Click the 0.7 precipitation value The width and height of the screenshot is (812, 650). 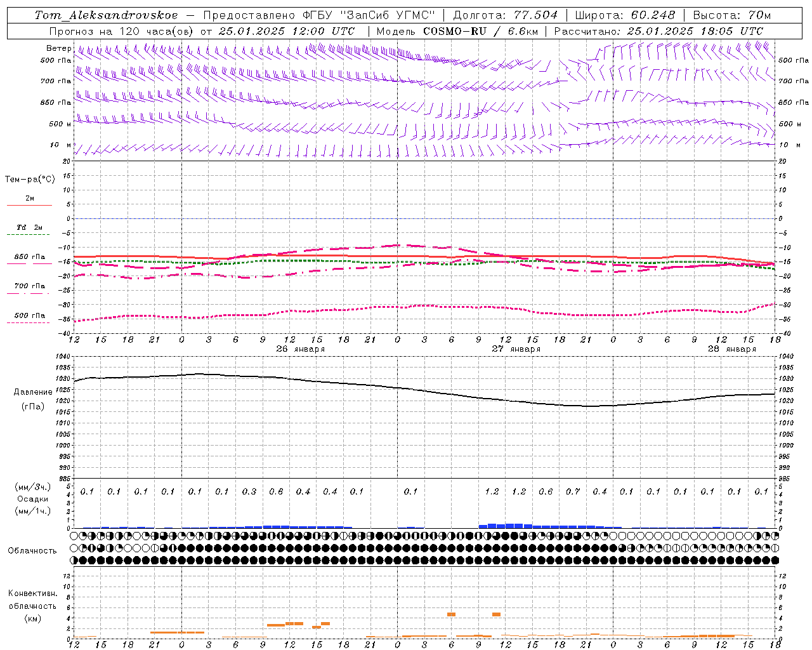click(573, 492)
